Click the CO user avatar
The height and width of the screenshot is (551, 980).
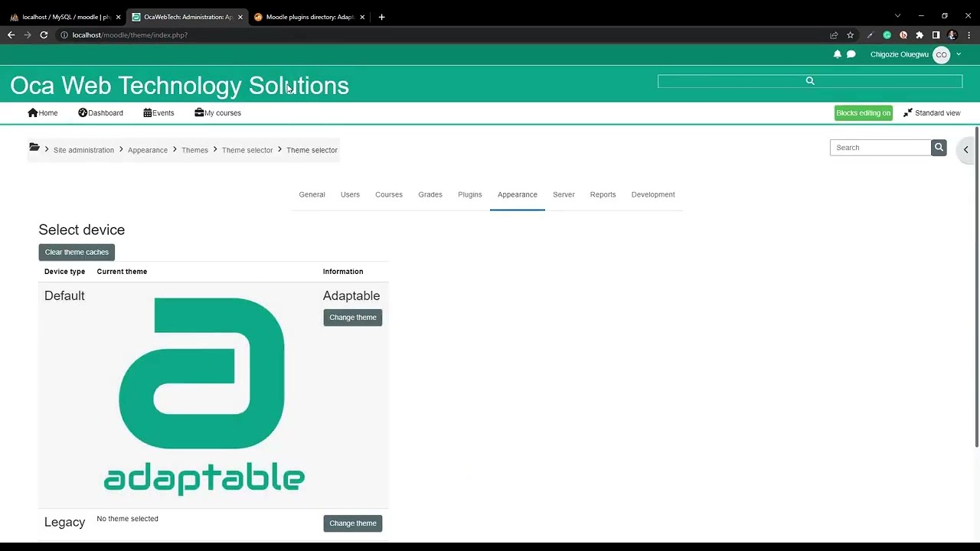[941, 54]
